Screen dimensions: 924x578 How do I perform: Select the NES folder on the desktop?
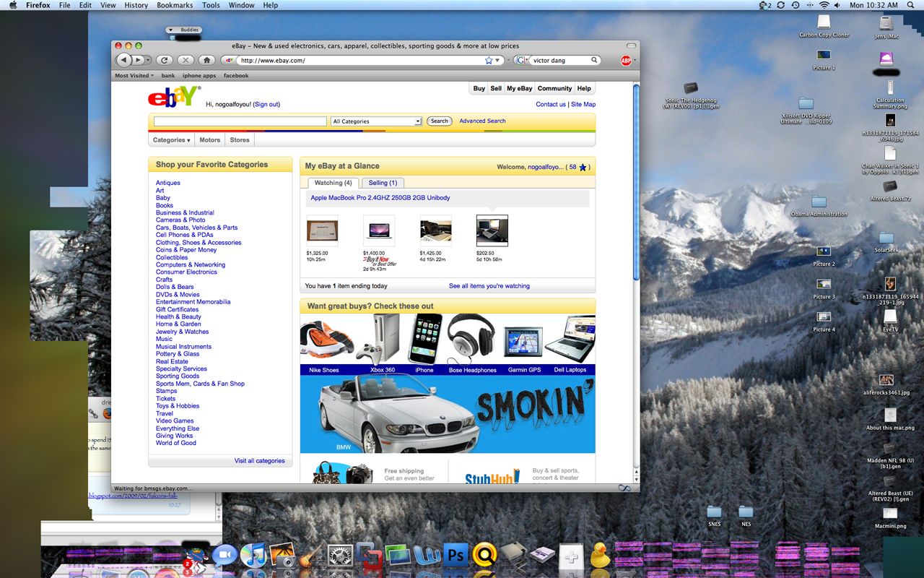pyautogui.click(x=746, y=516)
